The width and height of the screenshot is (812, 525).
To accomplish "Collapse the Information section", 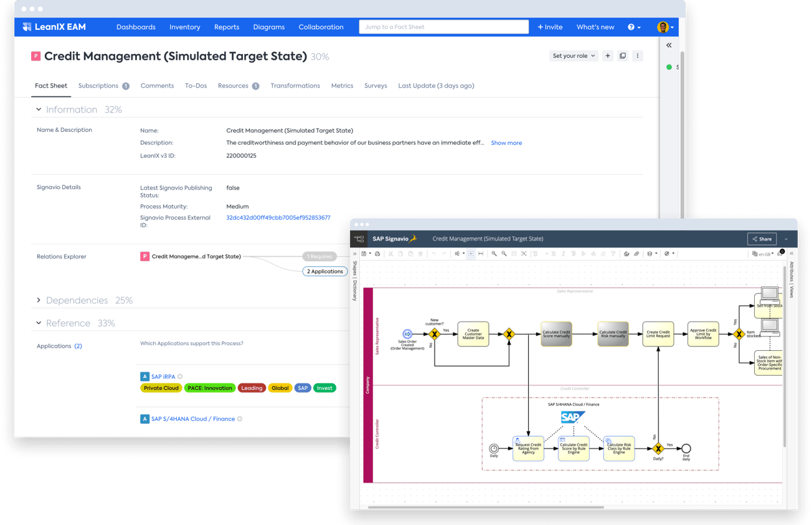I will (x=71, y=109).
